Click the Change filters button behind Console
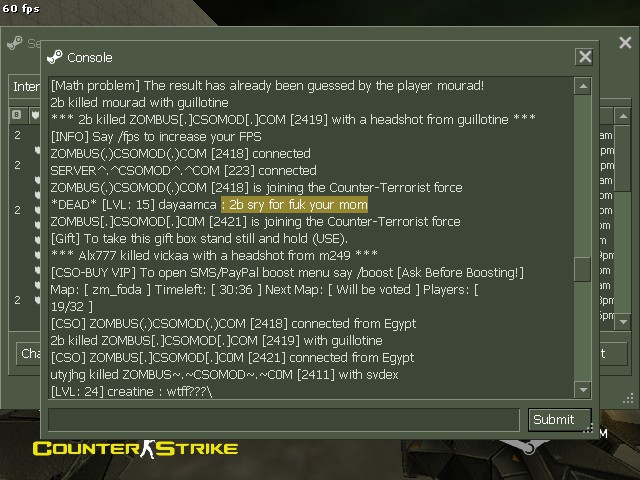Viewport: 640px width, 480px height. (x=29, y=353)
